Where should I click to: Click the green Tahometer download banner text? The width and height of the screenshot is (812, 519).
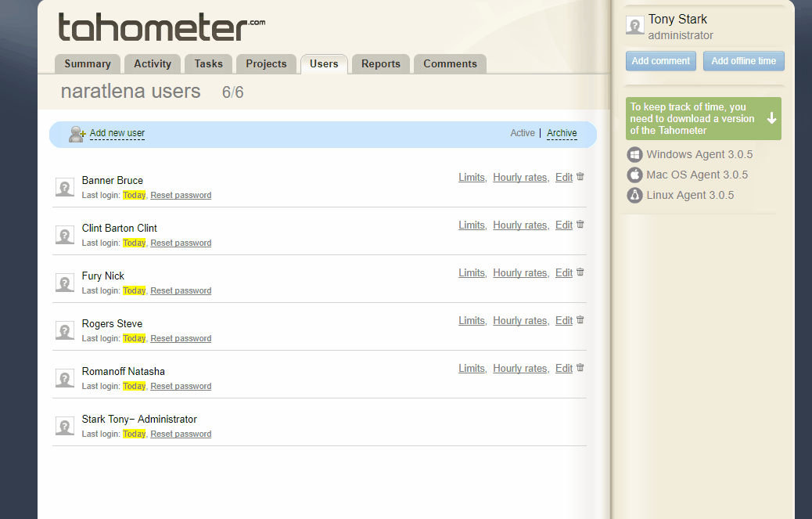(x=692, y=119)
